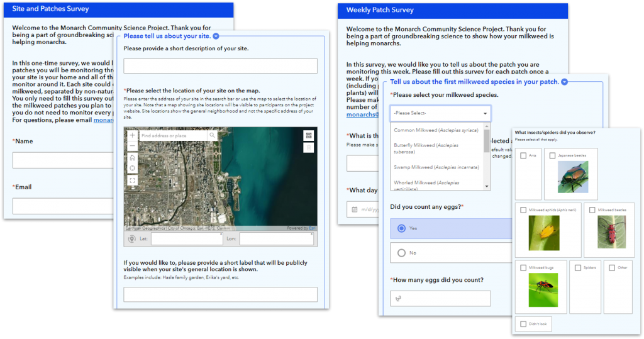
Task: Click the Milkweed bug photo
Action: click(543, 290)
